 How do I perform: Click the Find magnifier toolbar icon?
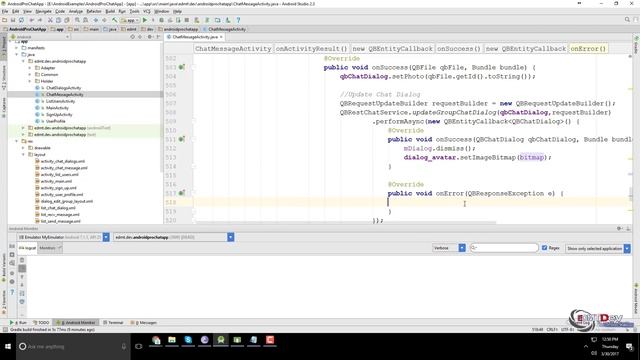(77, 20)
